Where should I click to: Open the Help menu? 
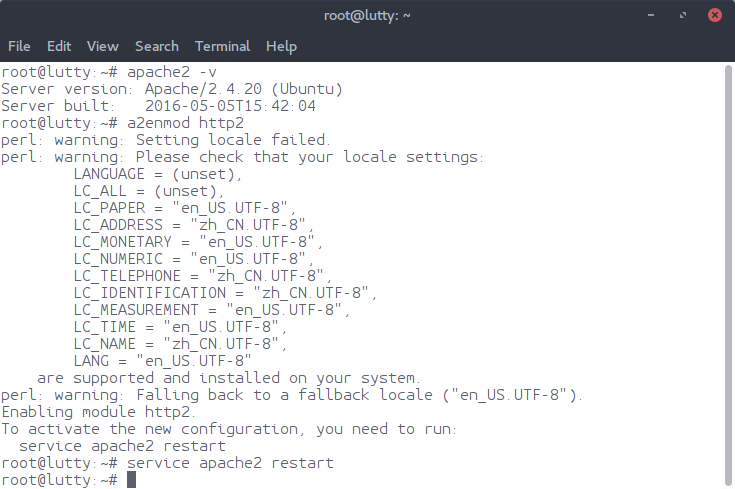click(x=281, y=46)
